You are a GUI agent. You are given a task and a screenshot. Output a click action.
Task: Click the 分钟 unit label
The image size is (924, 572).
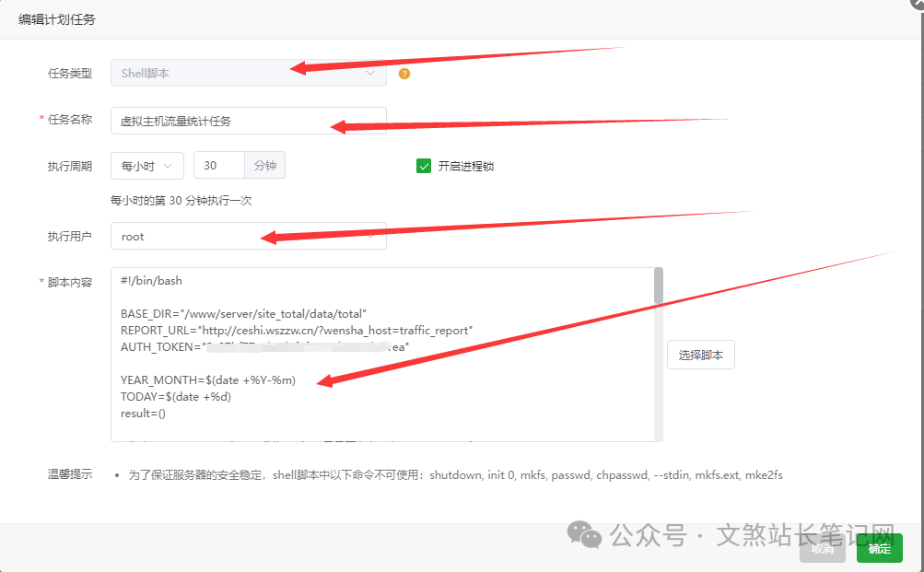265,166
